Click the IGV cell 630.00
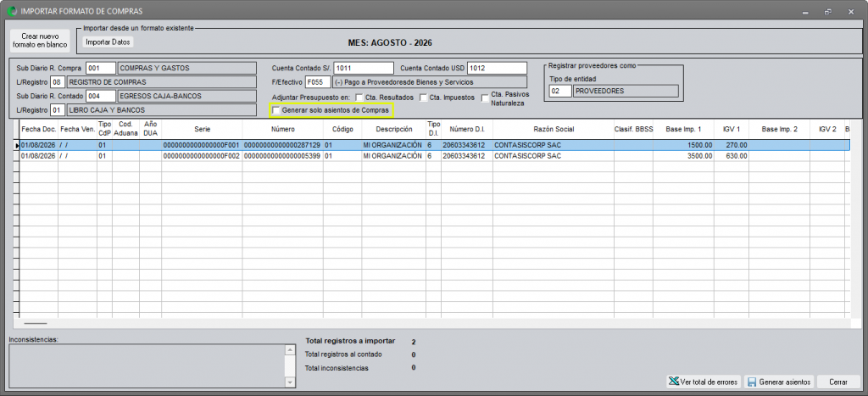Screen dimensions: 868x396 pos(732,156)
